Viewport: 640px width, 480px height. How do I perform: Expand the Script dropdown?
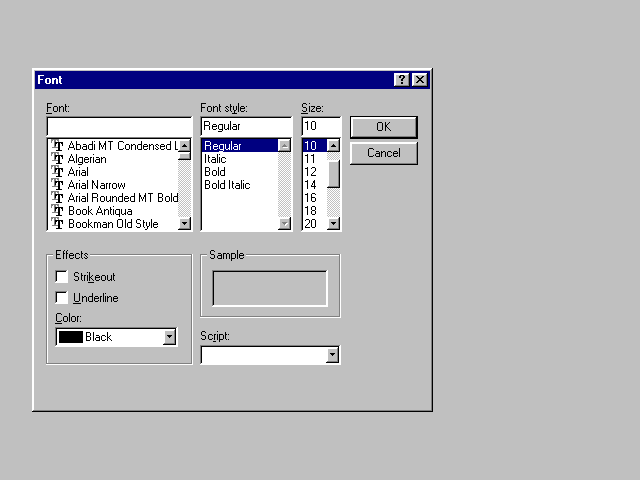coord(332,355)
